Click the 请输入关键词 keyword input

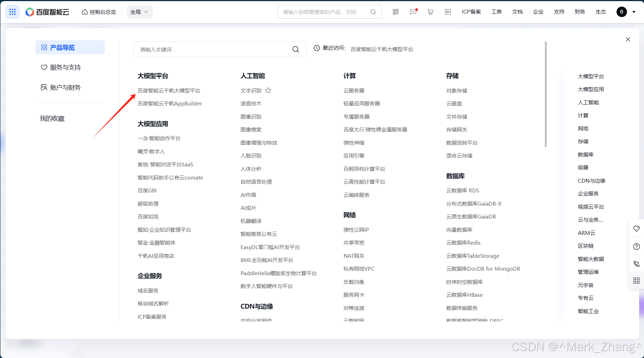[220, 49]
